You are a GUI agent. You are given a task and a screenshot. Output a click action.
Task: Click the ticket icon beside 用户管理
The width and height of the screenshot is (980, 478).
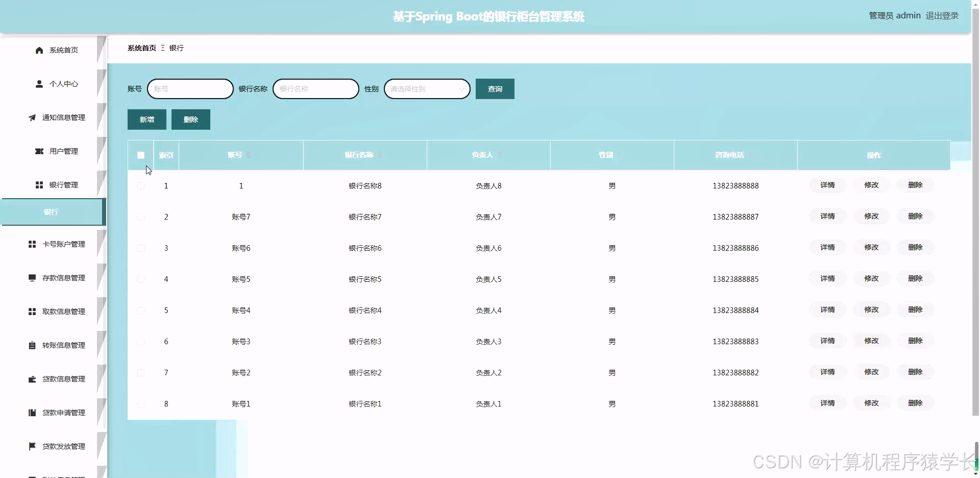pyautogui.click(x=39, y=151)
